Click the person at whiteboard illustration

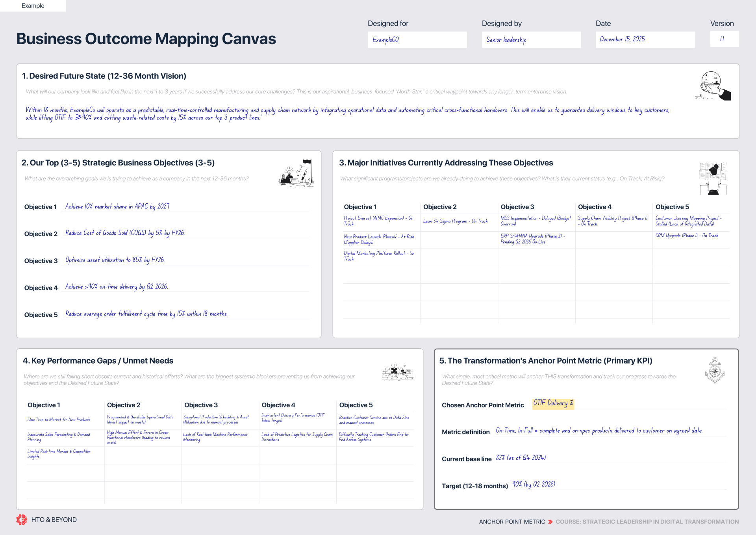point(713,178)
